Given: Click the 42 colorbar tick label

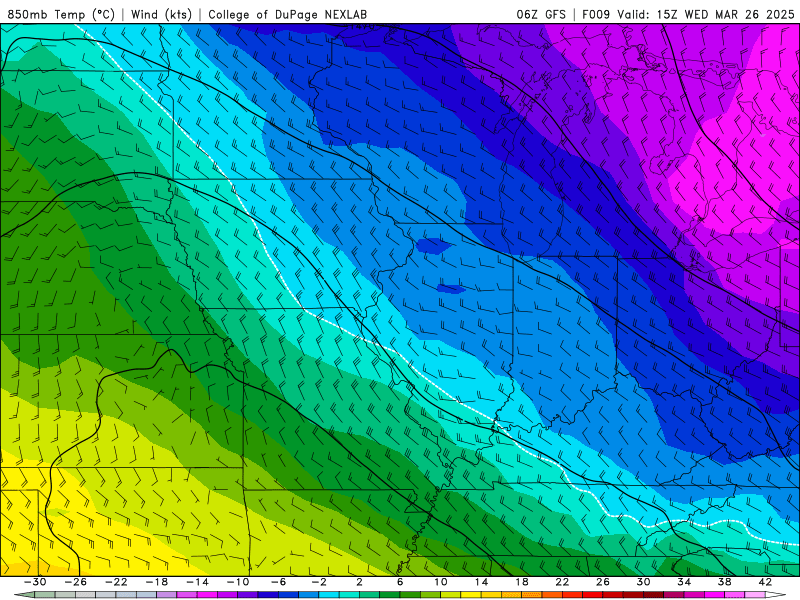Looking at the screenshot, I should click(x=765, y=582).
